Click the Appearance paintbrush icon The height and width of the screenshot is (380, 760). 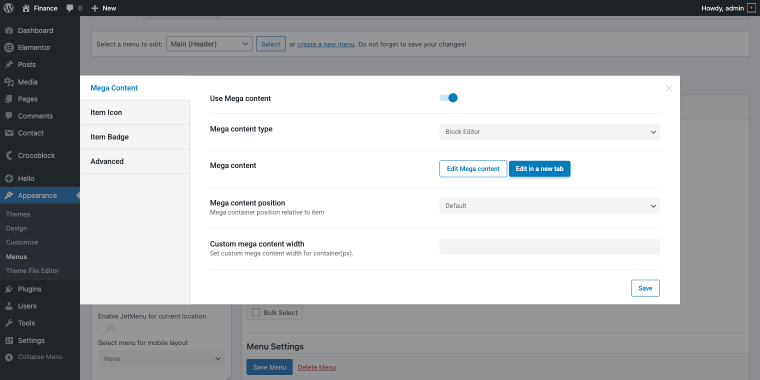point(8,196)
